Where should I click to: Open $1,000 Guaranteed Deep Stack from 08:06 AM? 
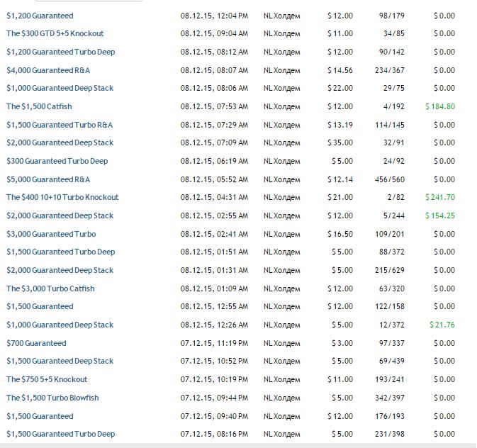[x=60, y=89]
